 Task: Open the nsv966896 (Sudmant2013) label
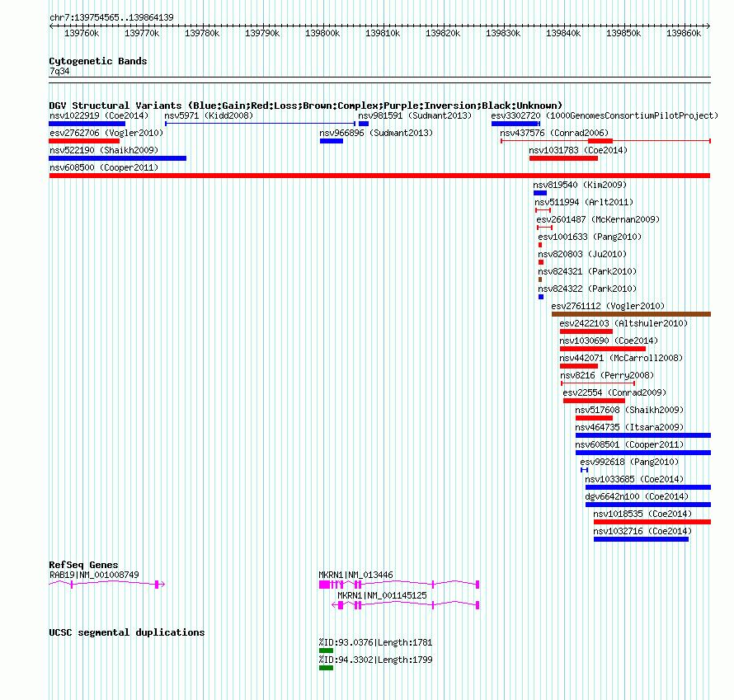click(376, 133)
